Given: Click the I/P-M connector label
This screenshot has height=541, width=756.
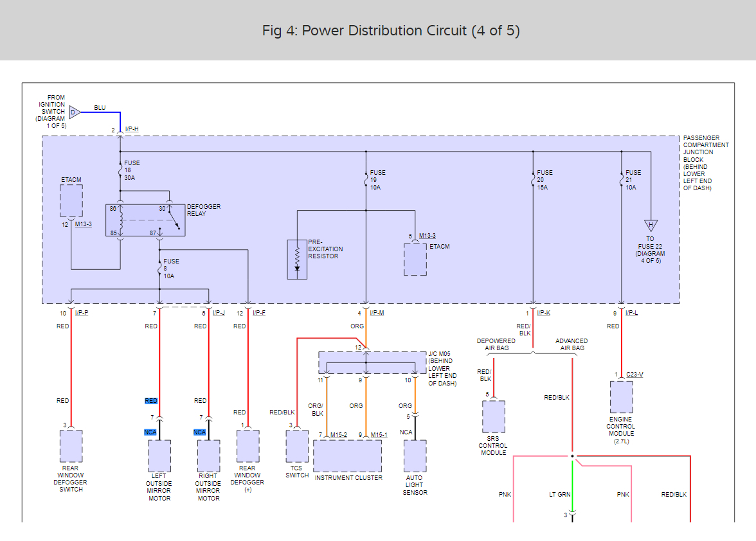Looking at the screenshot, I should point(377,313).
